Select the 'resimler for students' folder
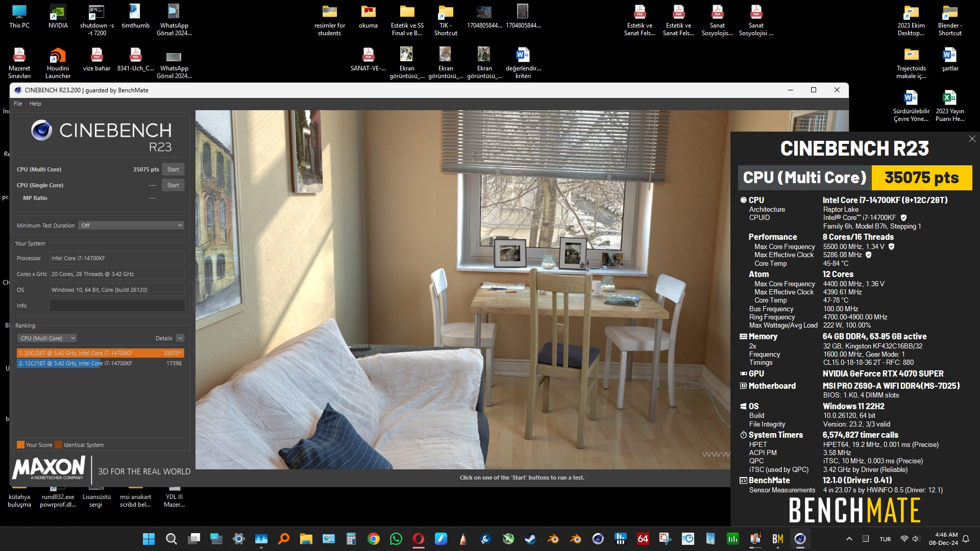Screen dimensions: 980x551 point(329,20)
